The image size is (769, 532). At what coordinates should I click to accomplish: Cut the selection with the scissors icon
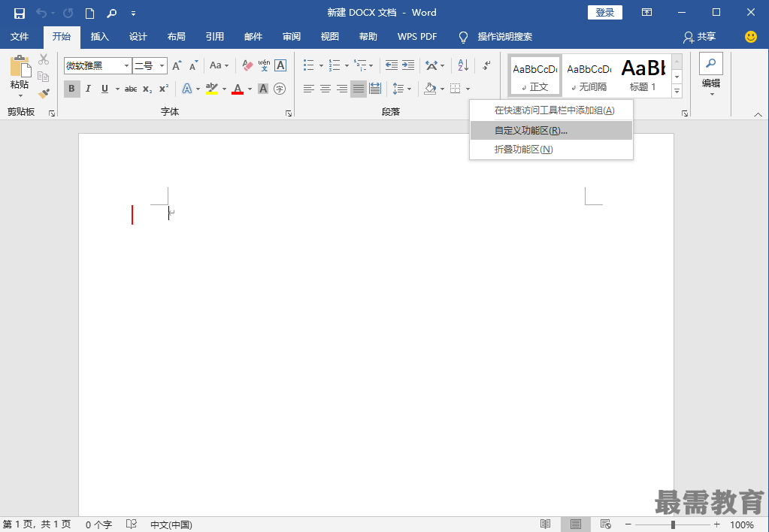(44, 59)
